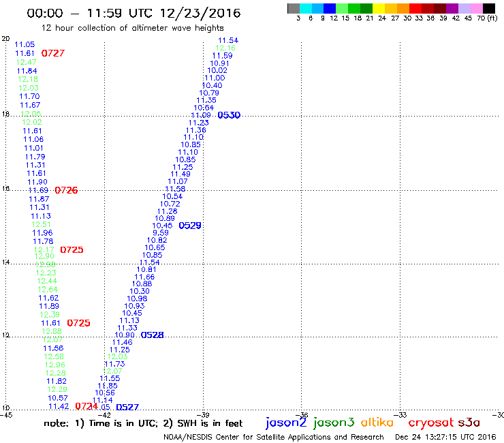Click the 11.09 reading beside 0530
Screen dimensions: 504x443
(201, 115)
